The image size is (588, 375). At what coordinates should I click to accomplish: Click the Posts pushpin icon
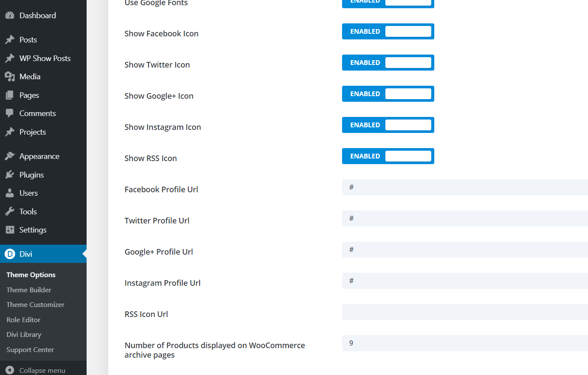click(10, 40)
